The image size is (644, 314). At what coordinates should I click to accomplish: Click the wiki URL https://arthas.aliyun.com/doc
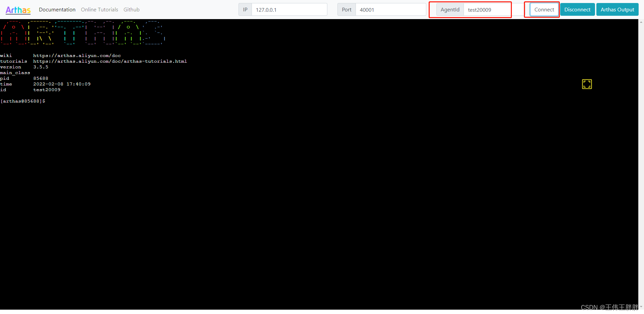[x=77, y=56]
